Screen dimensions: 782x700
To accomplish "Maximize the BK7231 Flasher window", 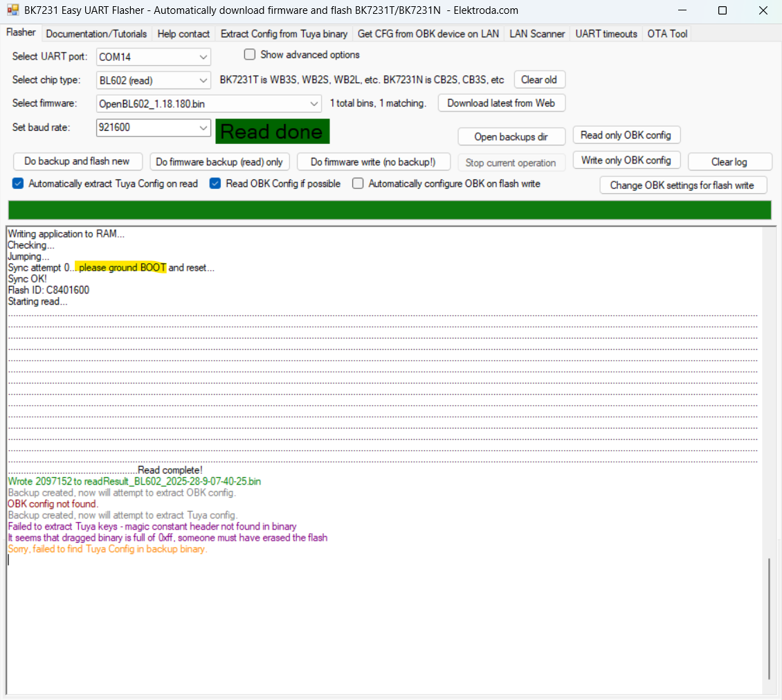I will click(722, 10).
